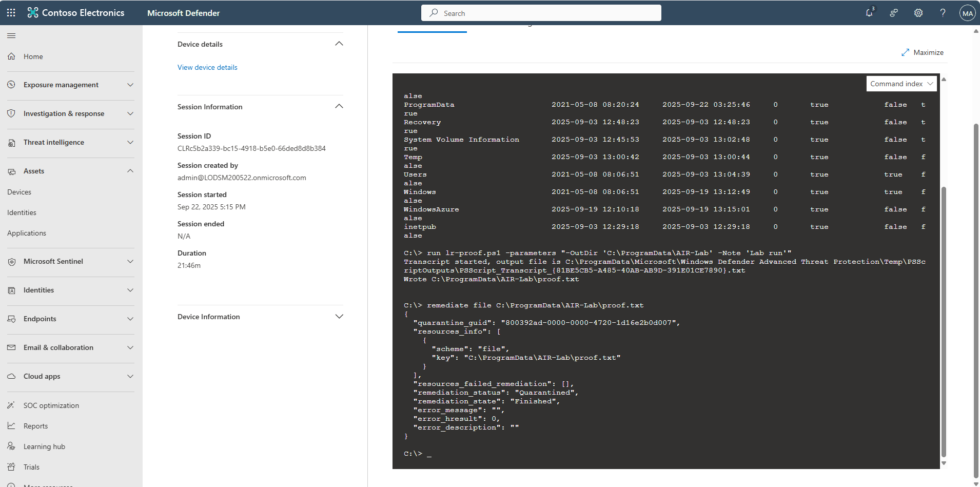Click the Maximize console label
980x487 pixels.
pos(928,52)
